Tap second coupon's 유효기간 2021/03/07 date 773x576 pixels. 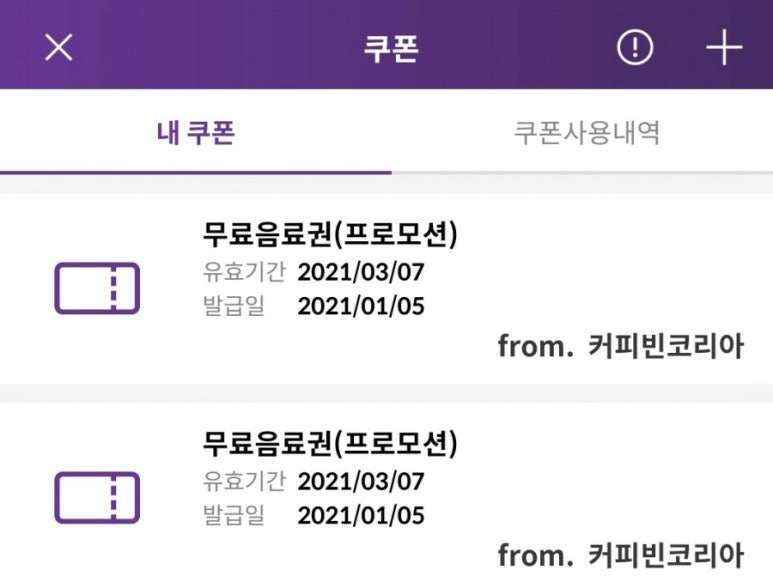click(361, 481)
